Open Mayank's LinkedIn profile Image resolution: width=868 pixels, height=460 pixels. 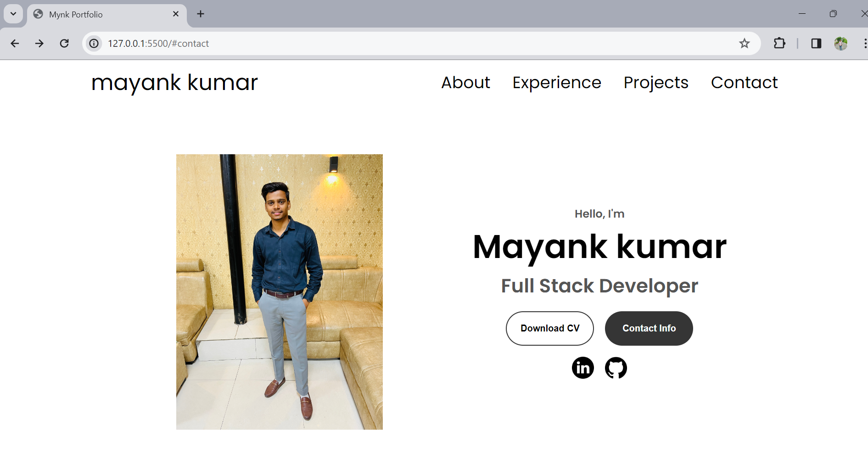(x=582, y=368)
